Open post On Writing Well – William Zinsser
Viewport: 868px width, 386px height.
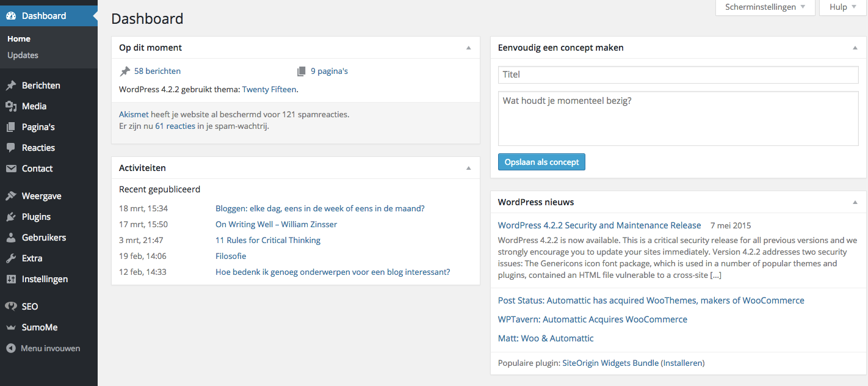[276, 224]
